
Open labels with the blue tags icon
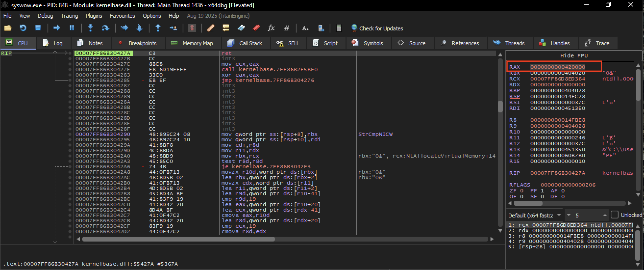[x=241, y=28]
